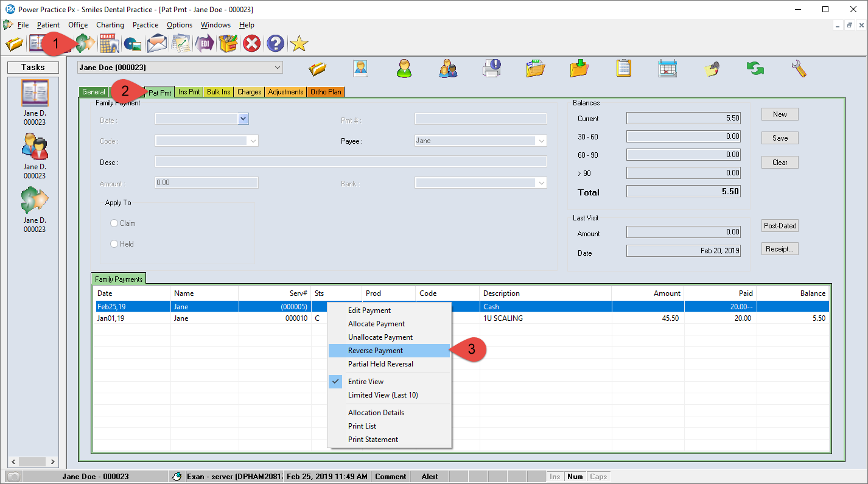Open the calendar appointments icon
868x484 pixels.
click(668, 68)
